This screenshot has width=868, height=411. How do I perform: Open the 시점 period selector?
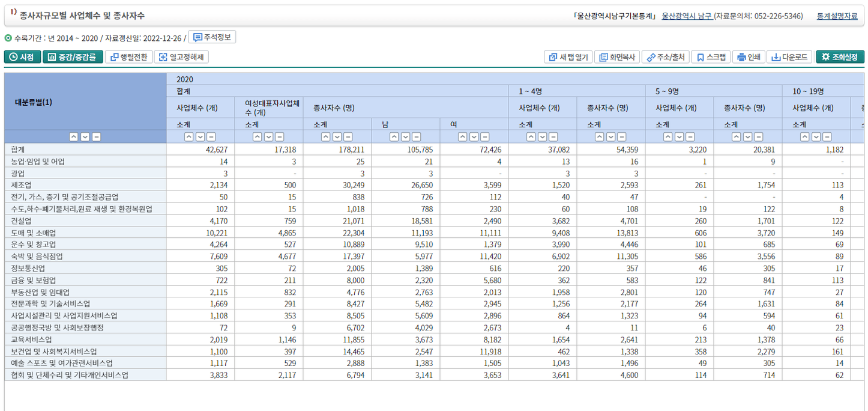click(x=22, y=57)
